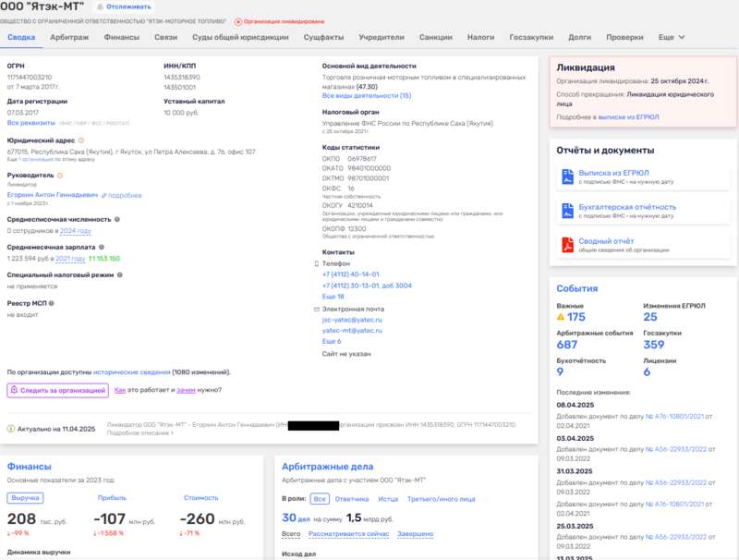Click help icon beside Специальный налоговый режим
739x560 pixels.
[x=120, y=274]
